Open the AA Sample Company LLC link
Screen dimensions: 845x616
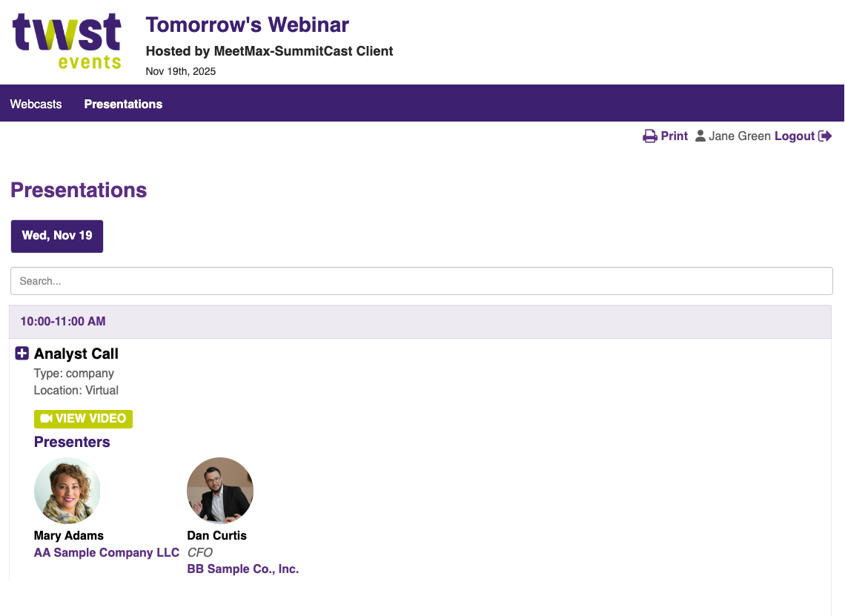(107, 553)
